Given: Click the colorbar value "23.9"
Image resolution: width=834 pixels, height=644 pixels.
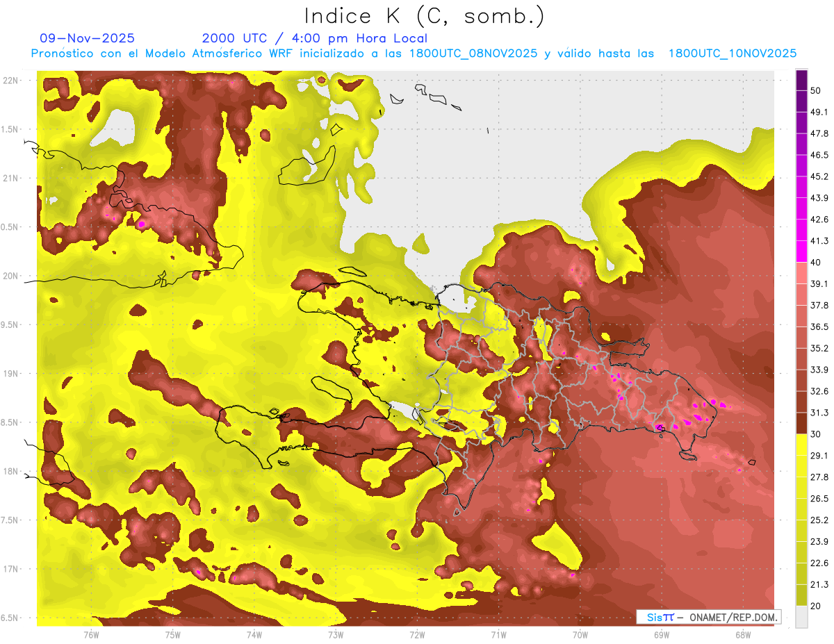Looking at the screenshot, I should [819, 542].
